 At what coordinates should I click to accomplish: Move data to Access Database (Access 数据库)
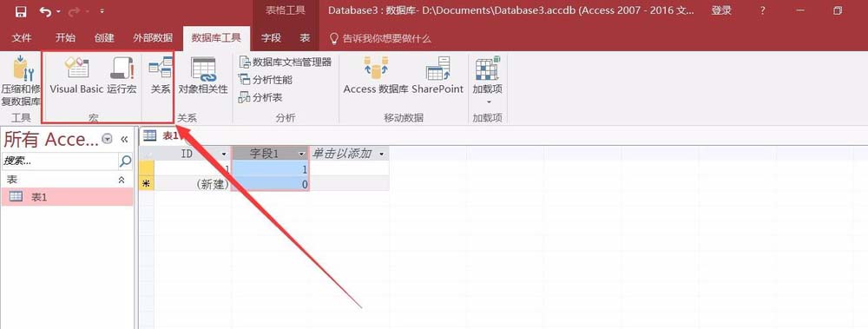click(376, 76)
